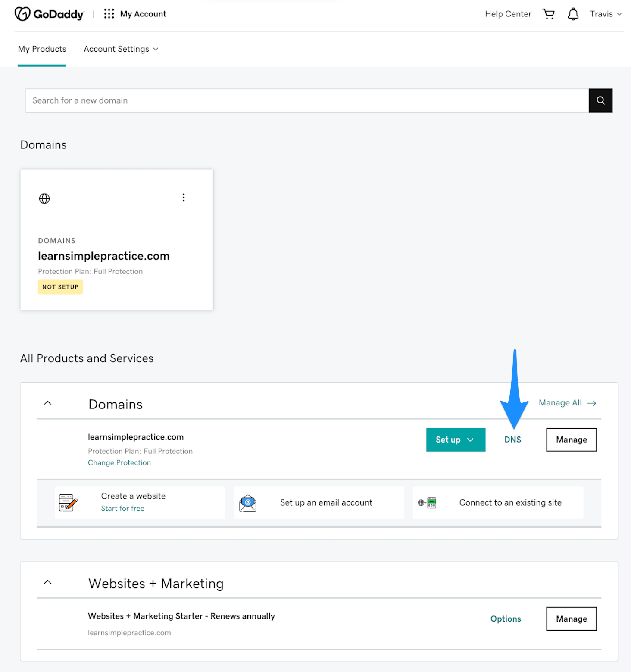Viewport: 631px width, 672px height.
Task: Click Create a website text
Action: pyautogui.click(x=133, y=496)
